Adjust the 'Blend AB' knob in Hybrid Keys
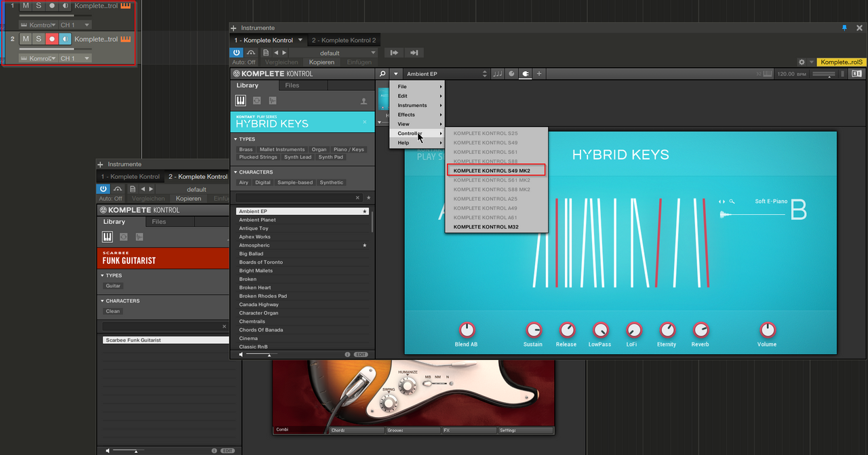This screenshot has width=868, height=455. [467, 330]
